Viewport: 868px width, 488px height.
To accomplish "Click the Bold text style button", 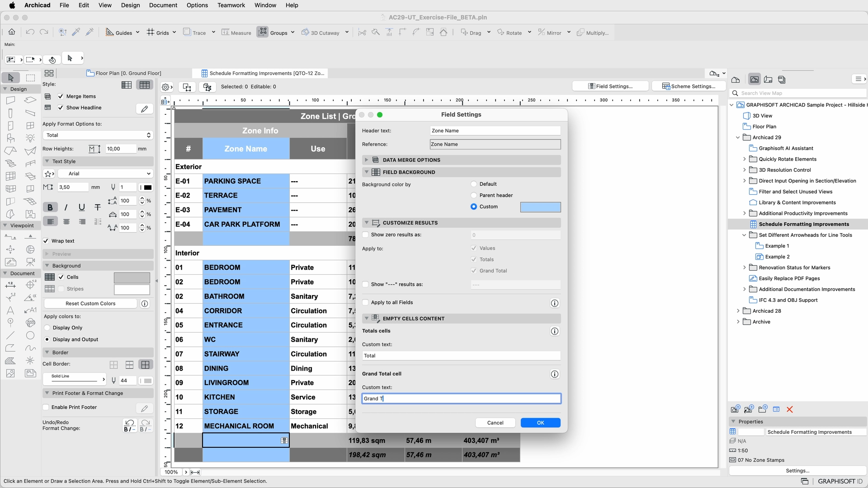I will coord(50,207).
